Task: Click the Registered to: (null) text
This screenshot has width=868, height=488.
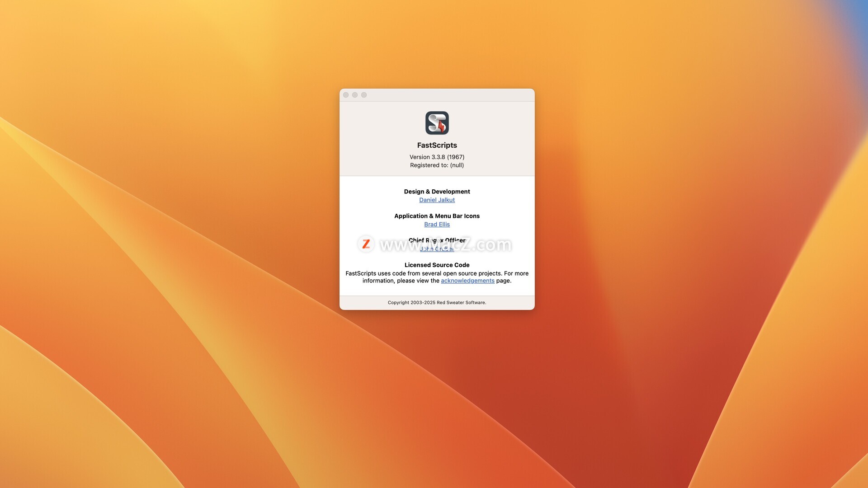Action: click(x=437, y=165)
